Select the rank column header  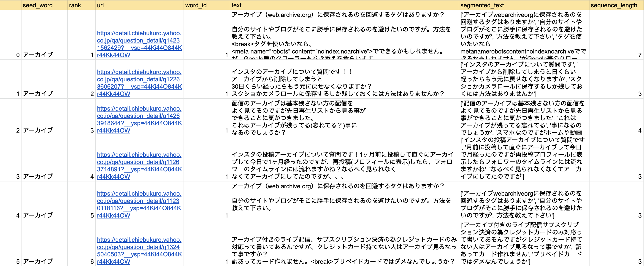pos(75,5)
